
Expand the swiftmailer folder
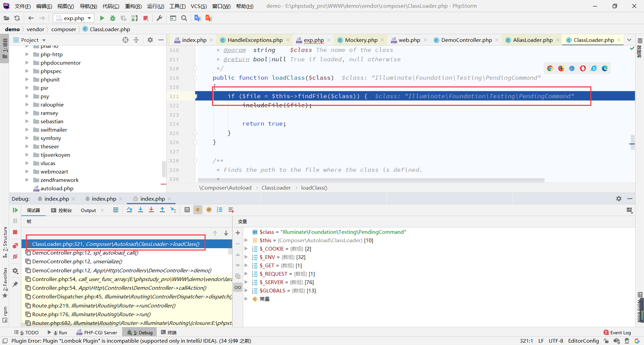[27, 130]
